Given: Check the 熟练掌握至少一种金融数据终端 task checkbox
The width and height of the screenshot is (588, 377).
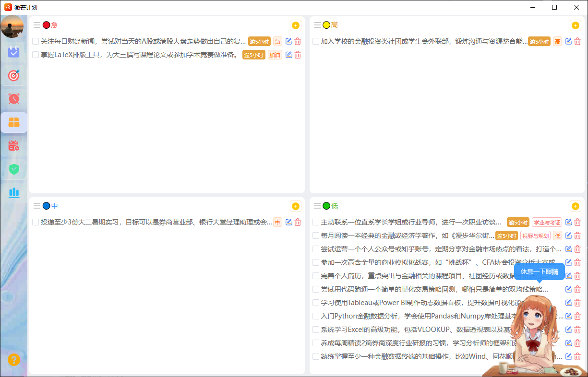Looking at the screenshot, I should tap(316, 356).
